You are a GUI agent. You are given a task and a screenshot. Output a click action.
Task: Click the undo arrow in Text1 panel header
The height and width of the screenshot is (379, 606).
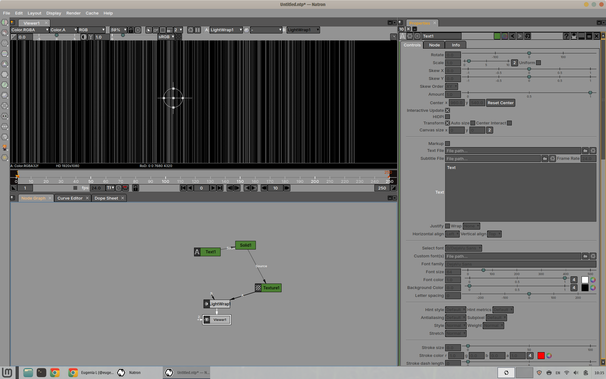point(512,36)
